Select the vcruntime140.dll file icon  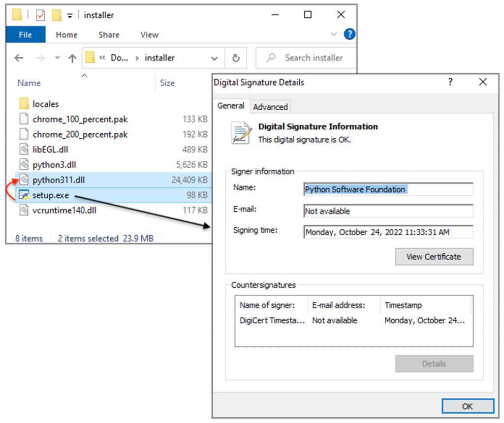(24, 210)
